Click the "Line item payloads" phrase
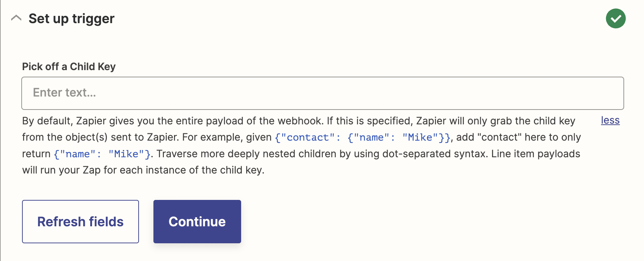 tap(536, 154)
